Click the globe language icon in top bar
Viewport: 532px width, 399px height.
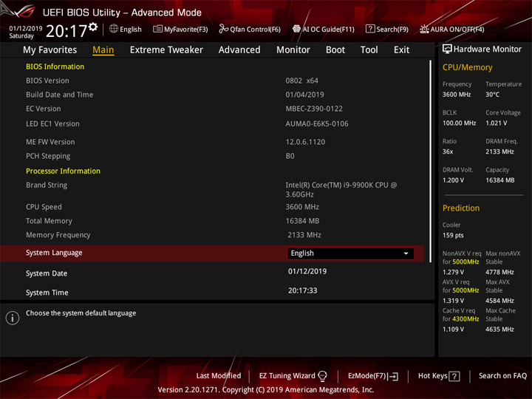coord(114,29)
